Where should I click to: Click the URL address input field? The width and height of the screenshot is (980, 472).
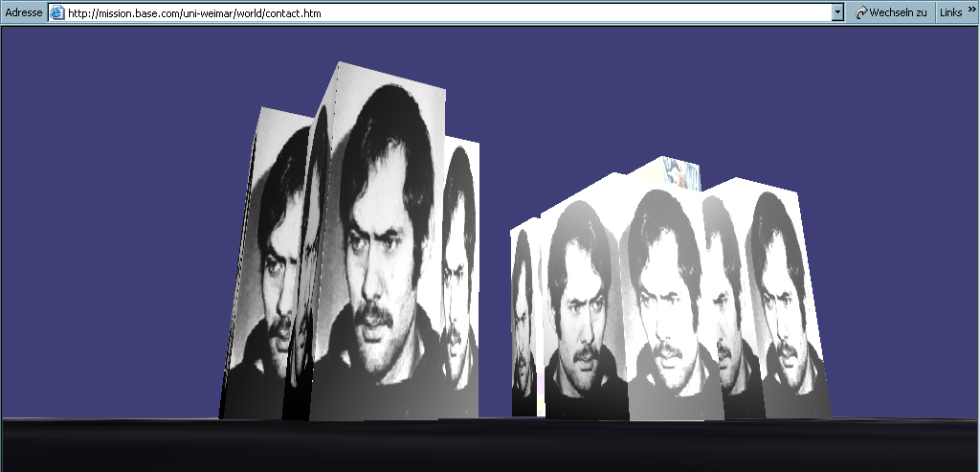[440, 12]
